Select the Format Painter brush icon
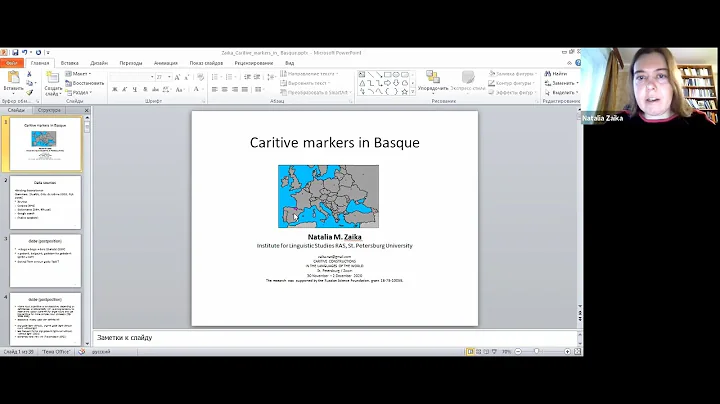This screenshot has height=404, width=720. click(x=29, y=92)
